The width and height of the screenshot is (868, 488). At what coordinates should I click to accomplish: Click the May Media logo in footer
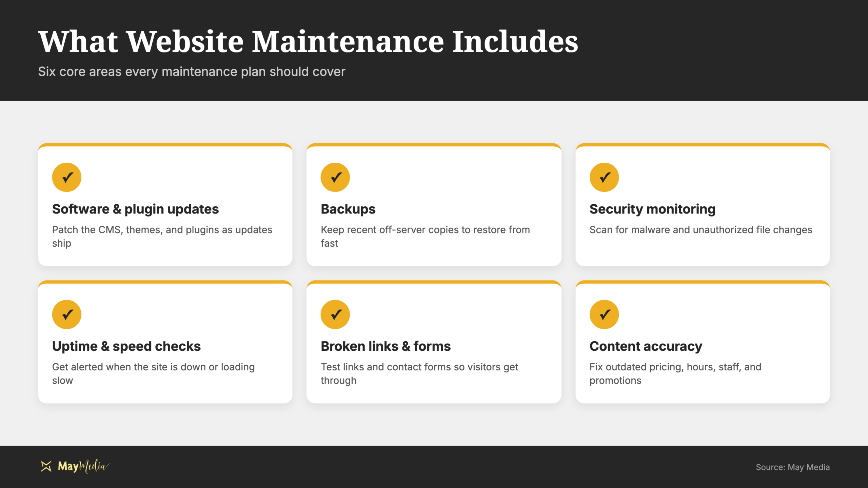75,466
